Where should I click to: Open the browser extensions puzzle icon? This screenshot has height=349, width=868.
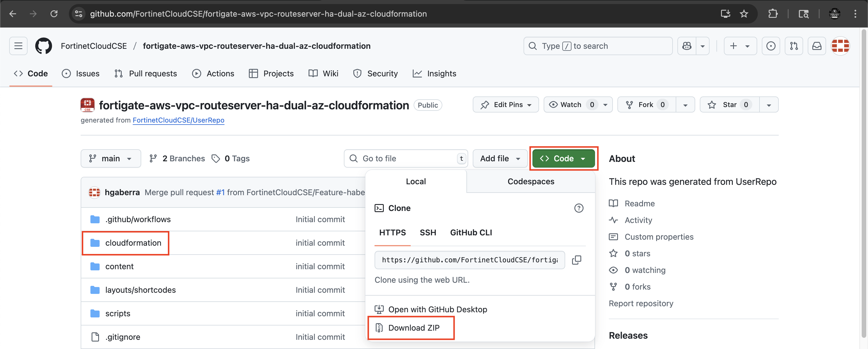773,14
